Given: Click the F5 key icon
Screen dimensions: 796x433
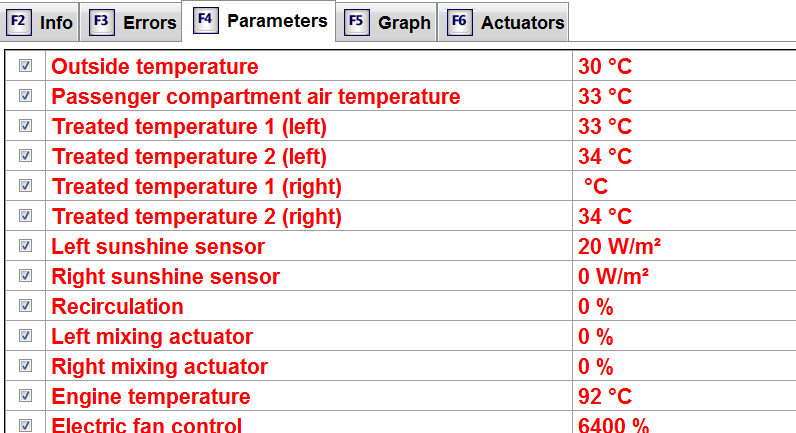Looking at the screenshot, I should [x=357, y=22].
